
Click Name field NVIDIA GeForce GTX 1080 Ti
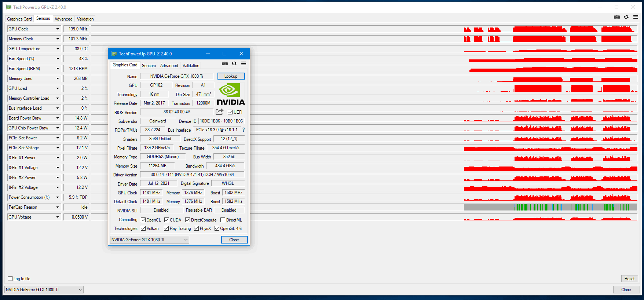[177, 76]
